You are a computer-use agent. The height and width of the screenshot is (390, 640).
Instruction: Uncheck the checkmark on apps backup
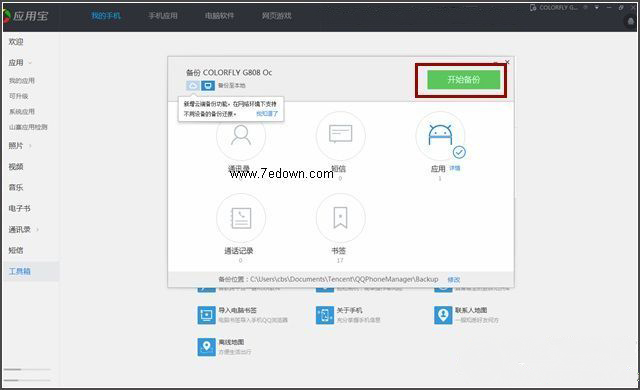click(459, 152)
